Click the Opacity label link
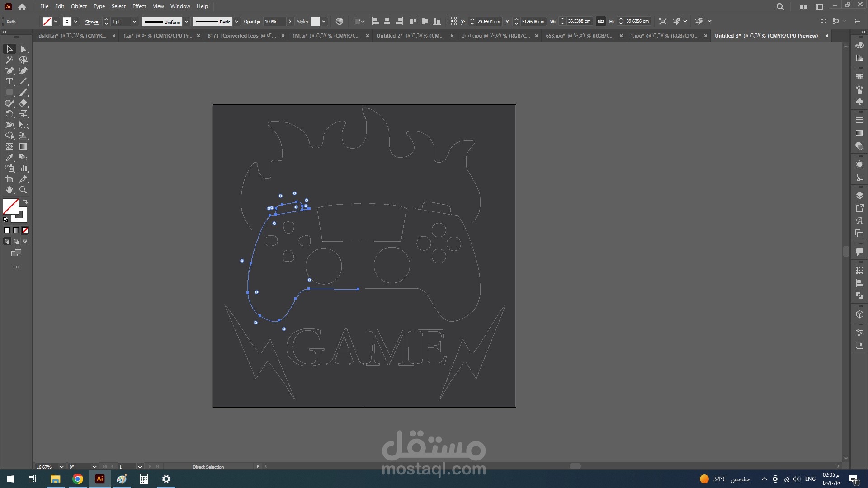868x488 pixels. (x=252, y=22)
